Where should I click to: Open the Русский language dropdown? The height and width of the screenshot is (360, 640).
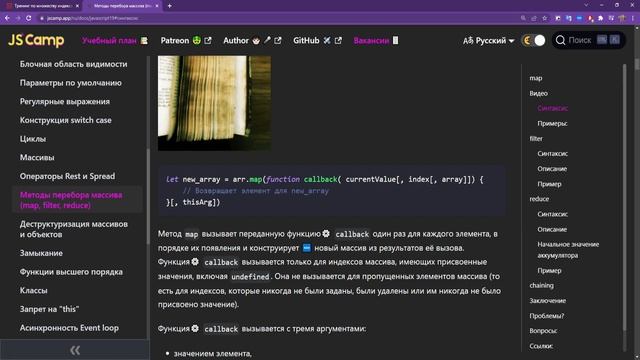[489, 40]
